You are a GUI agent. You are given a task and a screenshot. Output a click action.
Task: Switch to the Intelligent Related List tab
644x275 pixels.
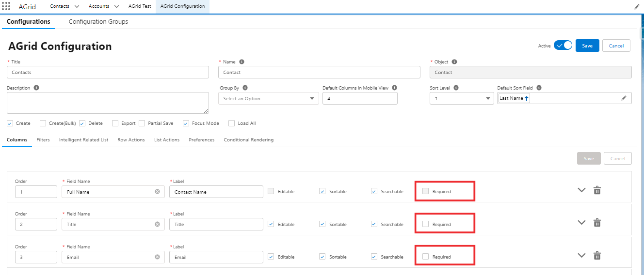pos(83,140)
